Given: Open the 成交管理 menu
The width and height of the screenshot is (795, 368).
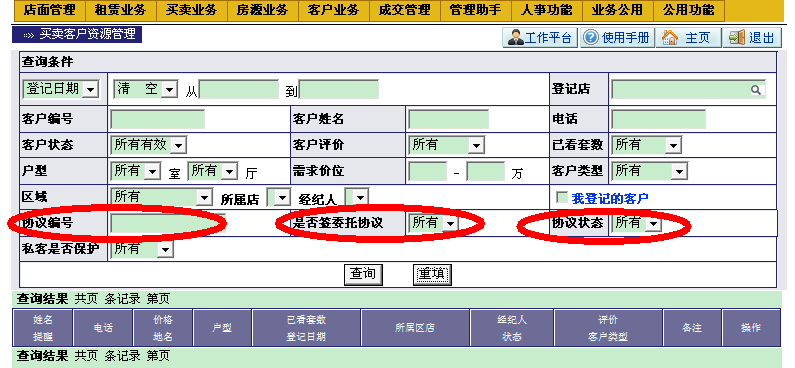Looking at the screenshot, I should tap(404, 10).
